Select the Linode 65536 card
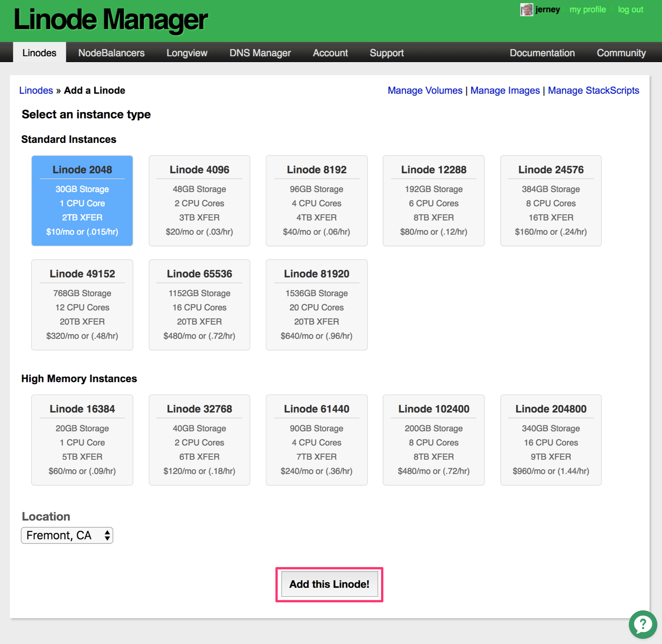This screenshot has height=644, width=662. tap(199, 305)
